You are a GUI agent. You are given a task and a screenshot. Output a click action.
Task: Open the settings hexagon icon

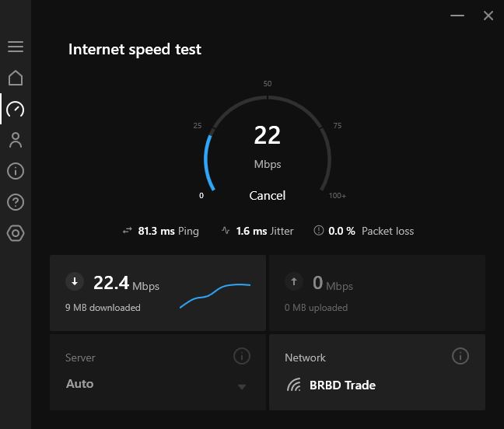pos(16,233)
